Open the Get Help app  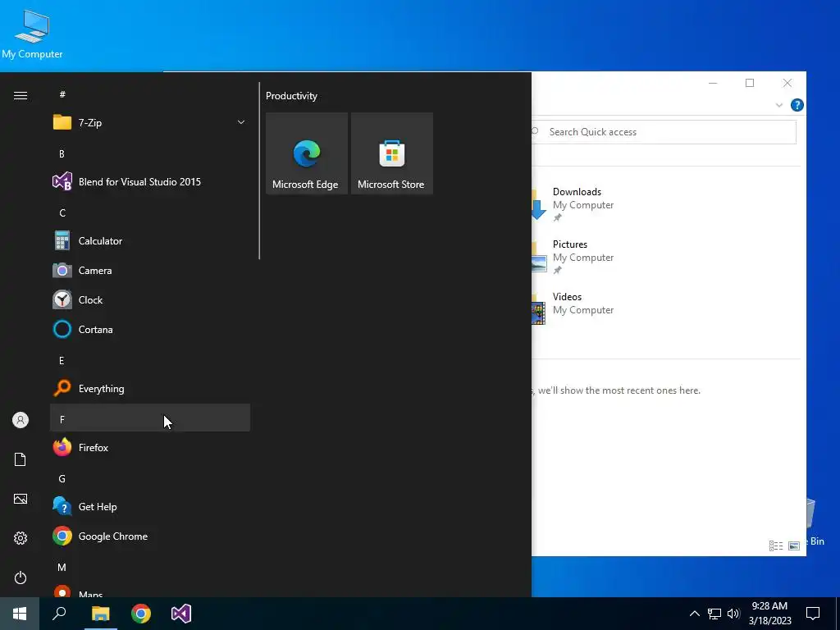[x=151, y=507]
